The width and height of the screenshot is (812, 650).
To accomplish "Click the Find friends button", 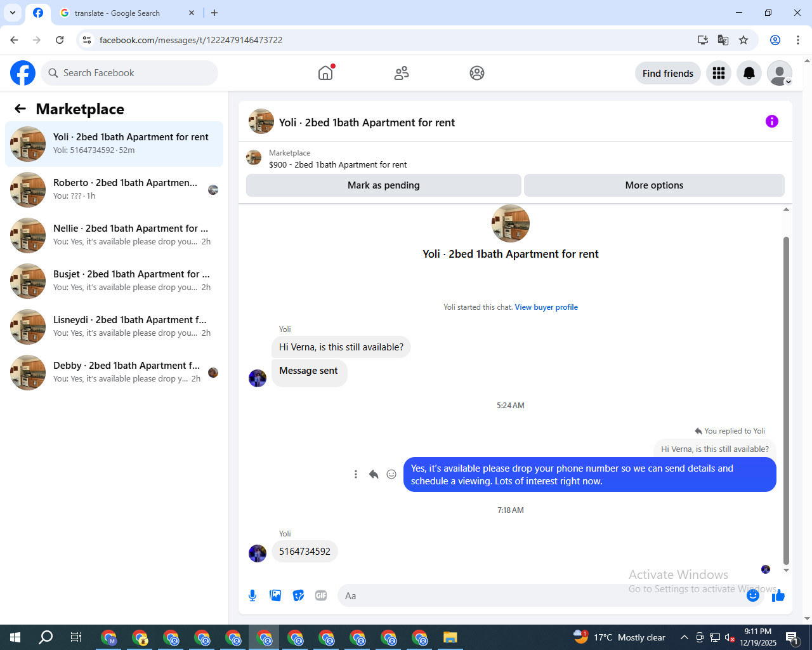I will pyautogui.click(x=668, y=73).
